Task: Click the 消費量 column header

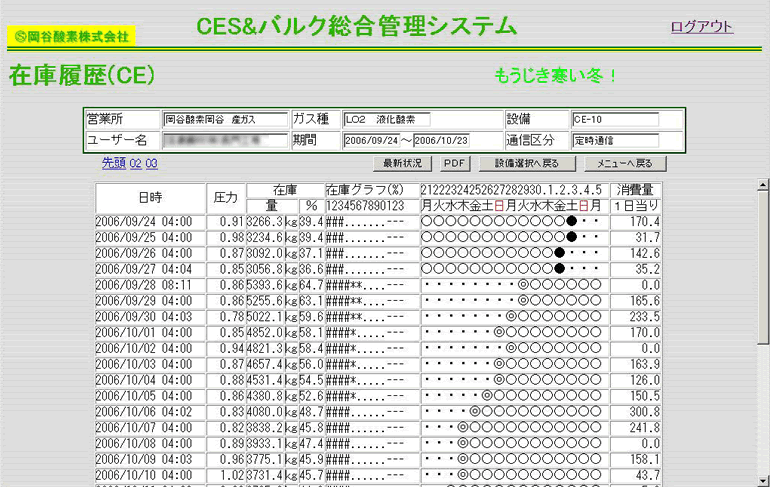Action: 635,190
